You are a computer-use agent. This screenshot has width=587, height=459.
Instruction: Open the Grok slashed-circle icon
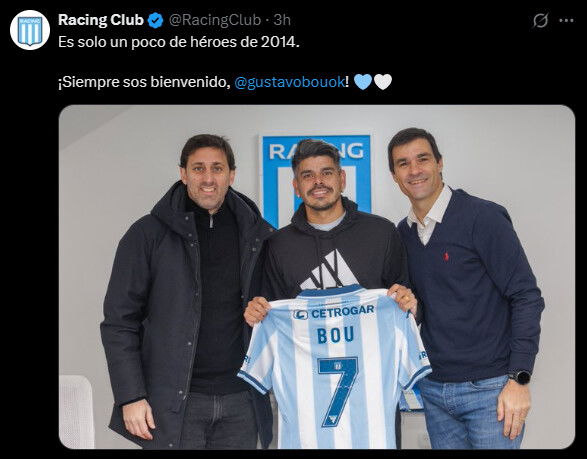[541, 21]
